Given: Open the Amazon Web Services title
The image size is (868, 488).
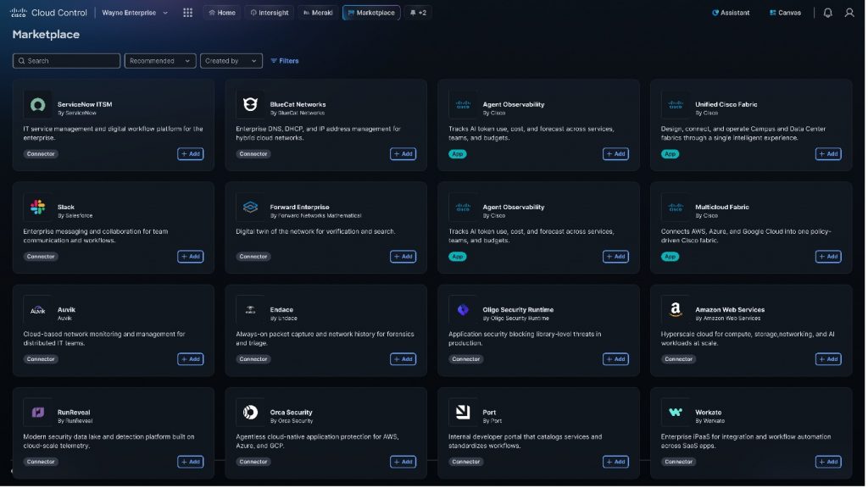Looking at the screenshot, I should [732, 310].
